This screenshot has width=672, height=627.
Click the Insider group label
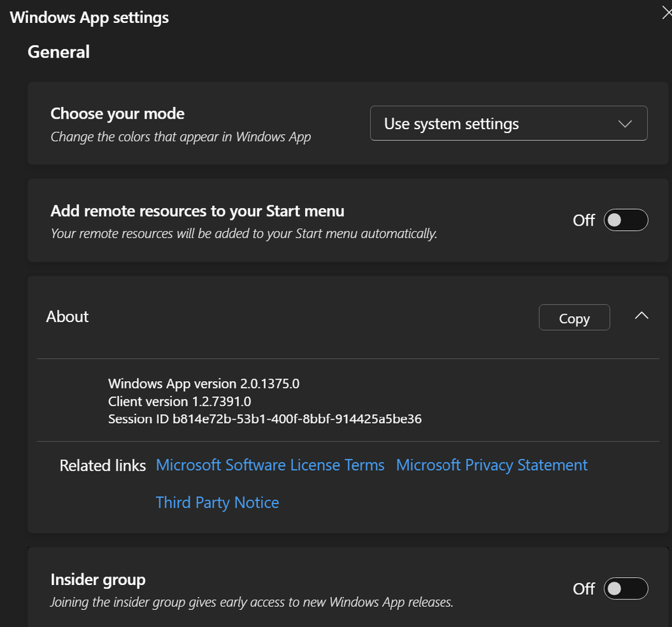pyautogui.click(x=98, y=580)
